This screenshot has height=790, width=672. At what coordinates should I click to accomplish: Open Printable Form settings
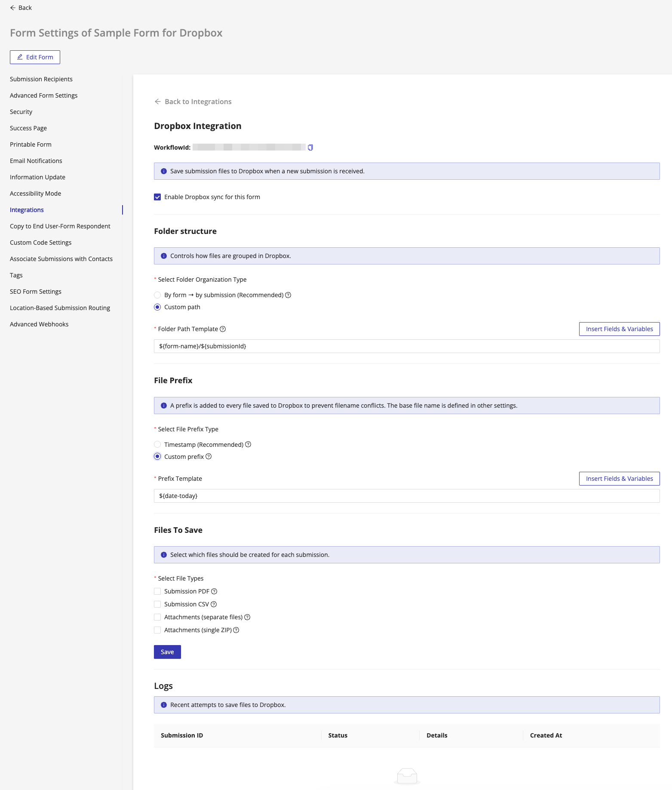tap(31, 144)
